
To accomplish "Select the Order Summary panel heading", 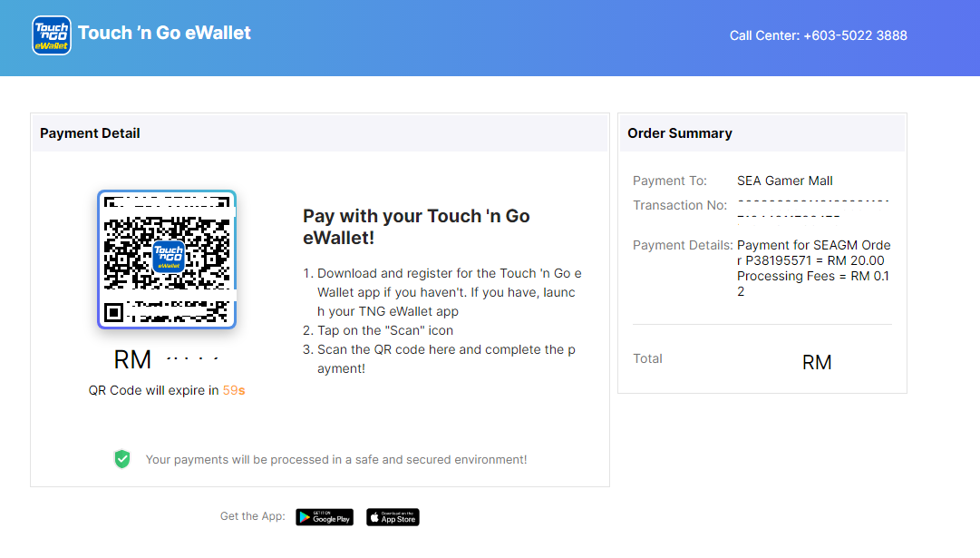I will (679, 133).
